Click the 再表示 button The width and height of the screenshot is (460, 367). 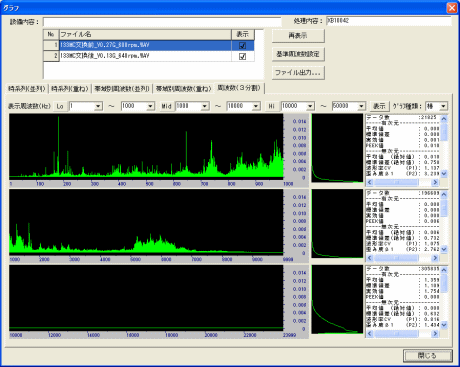[298, 36]
